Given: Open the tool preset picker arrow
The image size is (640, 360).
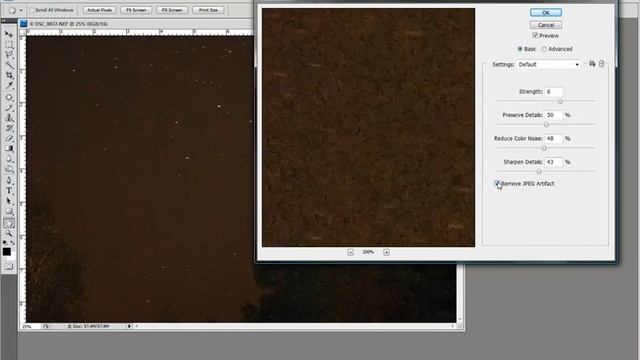Looking at the screenshot, I should coord(21,11).
